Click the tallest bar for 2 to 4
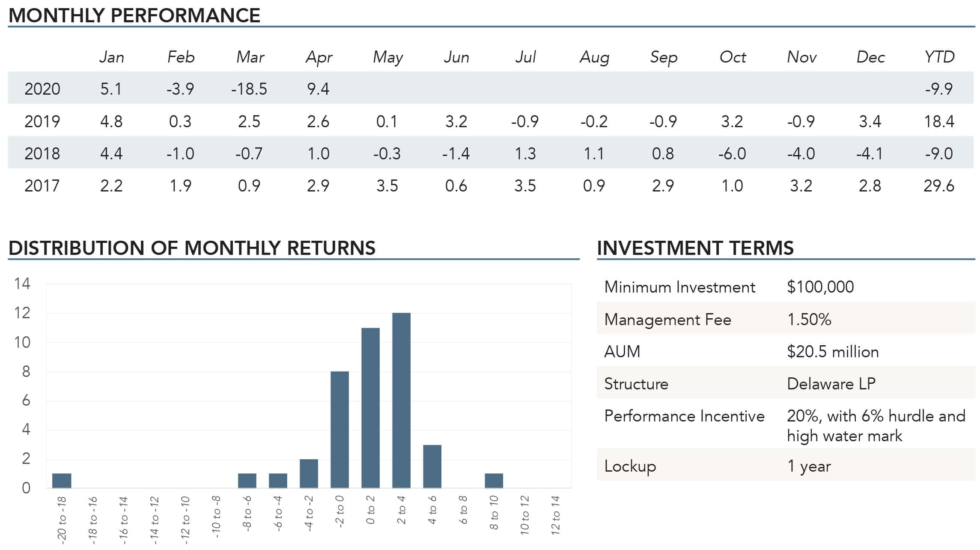 401,401
